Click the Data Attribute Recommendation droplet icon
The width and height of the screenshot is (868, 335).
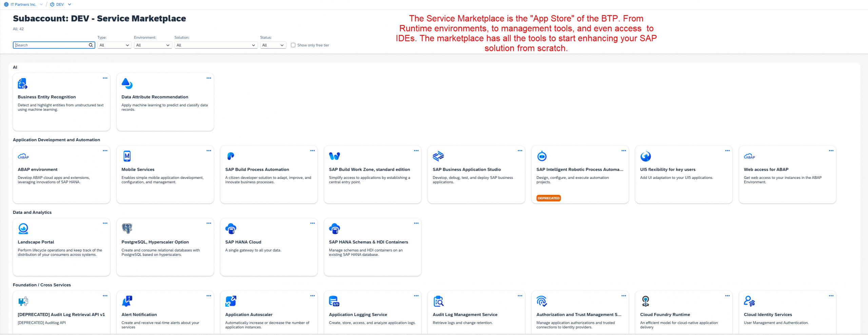point(127,83)
